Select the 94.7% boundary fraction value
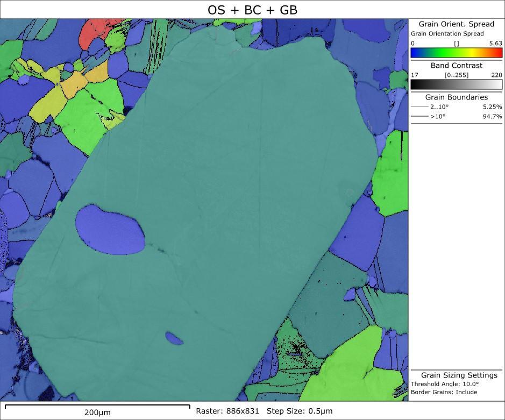Viewport: 505px width, 420px height. pyautogui.click(x=492, y=116)
